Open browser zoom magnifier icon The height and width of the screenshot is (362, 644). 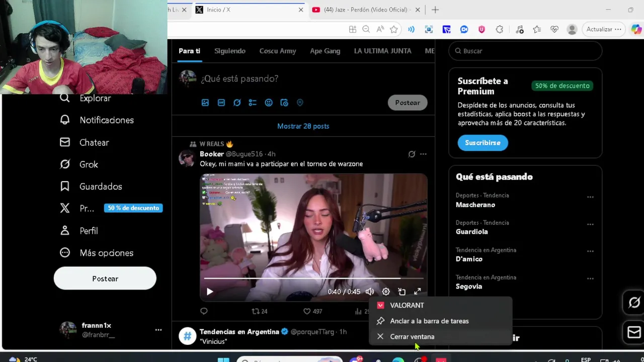(x=366, y=30)
